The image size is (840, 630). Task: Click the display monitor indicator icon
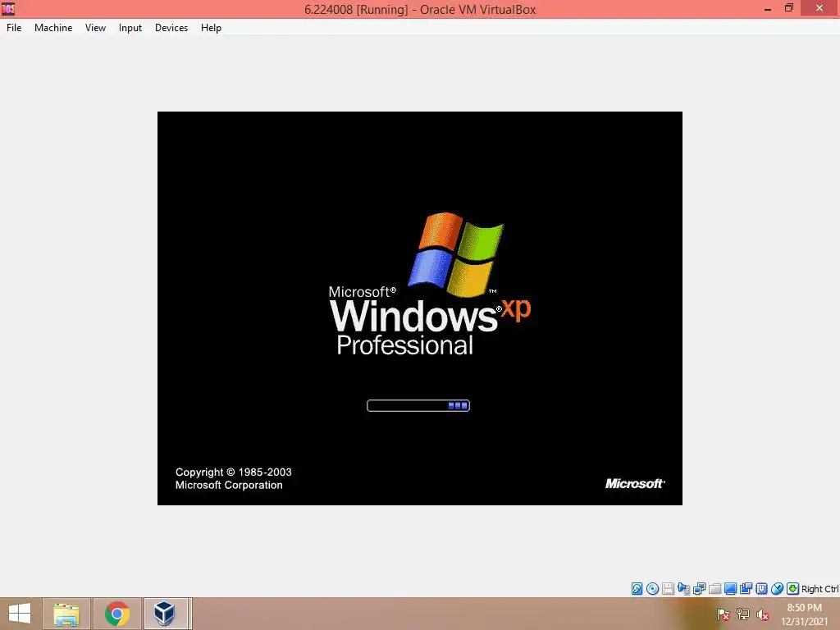[730, 589]
